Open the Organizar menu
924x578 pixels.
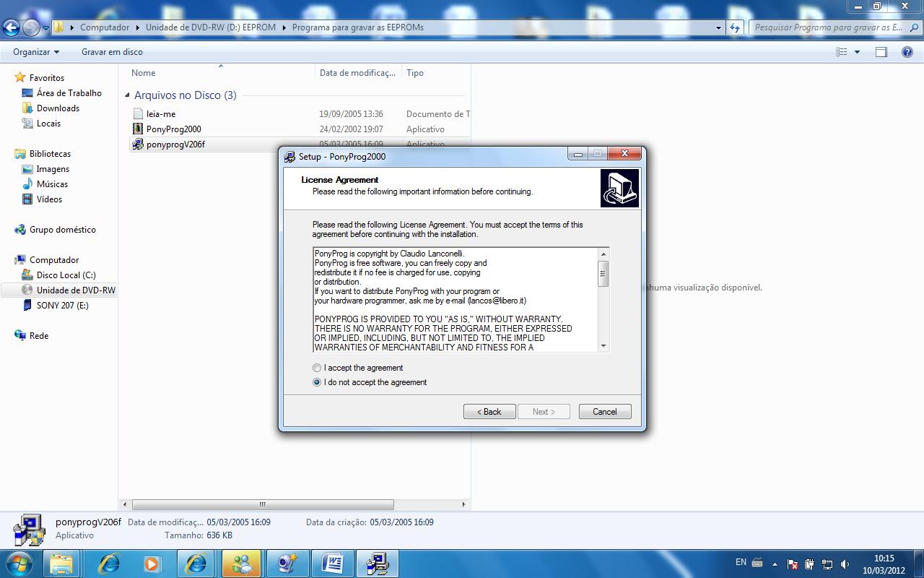[36, 52]
